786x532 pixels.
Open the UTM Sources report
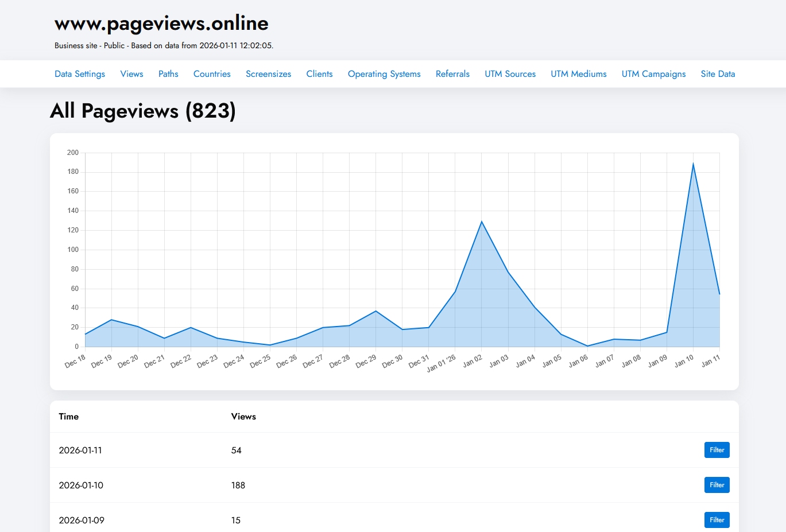tap(510, 73)
